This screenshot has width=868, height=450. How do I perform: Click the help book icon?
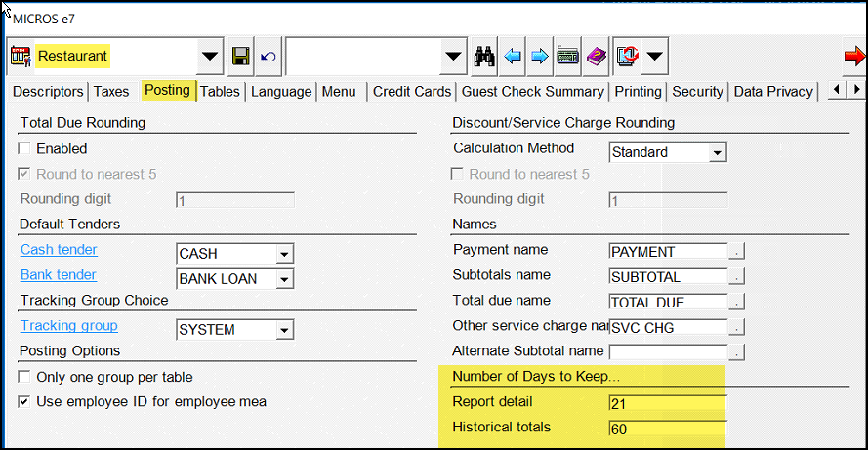(x=597, y=57)
